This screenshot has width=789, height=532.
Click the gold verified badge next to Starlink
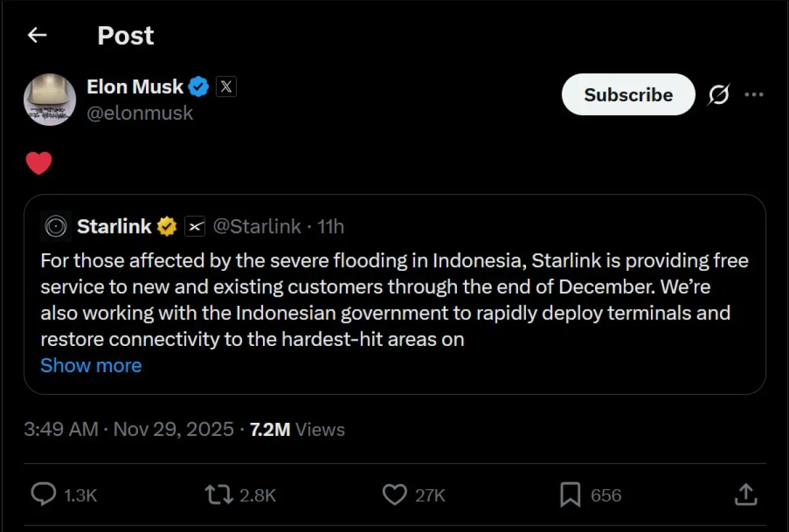click(x=167, y=227)
